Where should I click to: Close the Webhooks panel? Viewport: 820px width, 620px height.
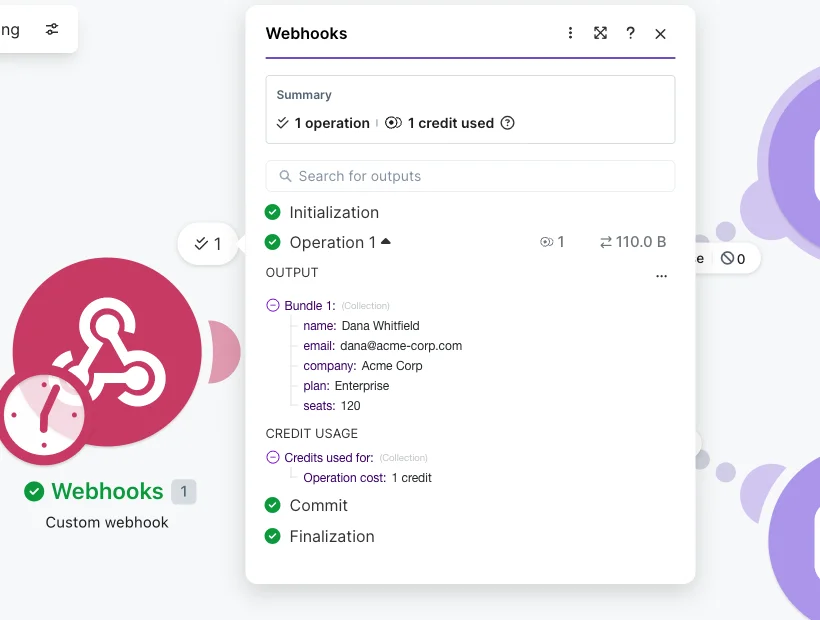(x=660, y=34)
